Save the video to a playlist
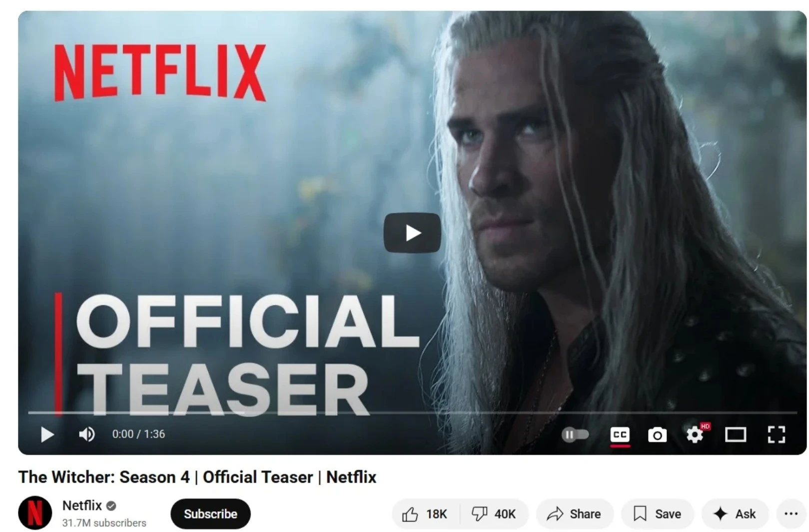The width and height of the screenshot is (809, 532). (x=657, y=514)
